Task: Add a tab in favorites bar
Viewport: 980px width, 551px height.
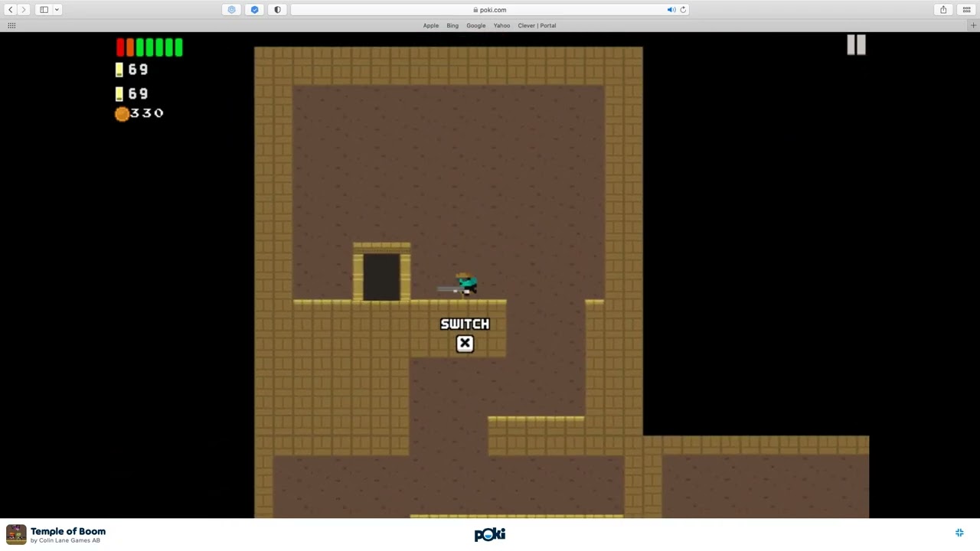Action: coord(974,25)
